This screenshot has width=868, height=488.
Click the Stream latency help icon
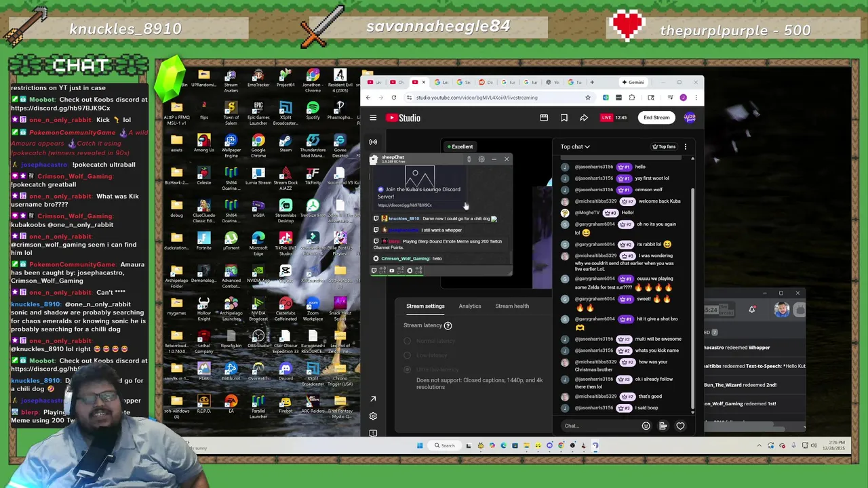(448, 325)
